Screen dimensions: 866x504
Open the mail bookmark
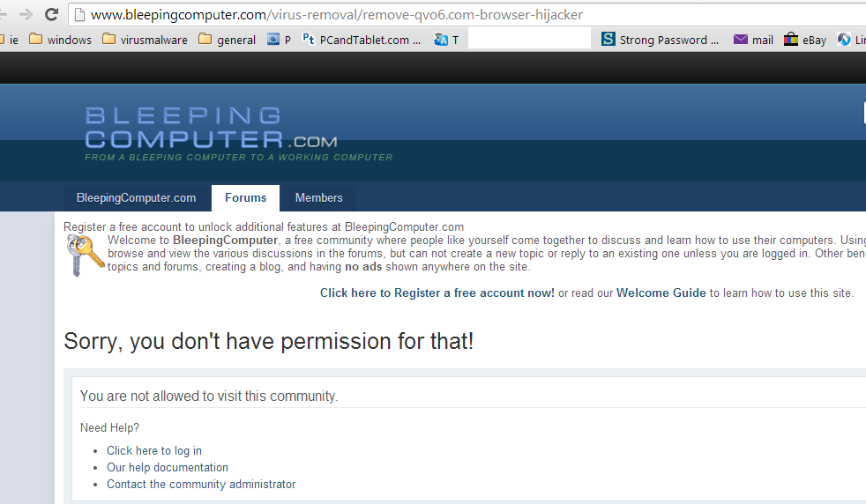(x=753, y=40)
